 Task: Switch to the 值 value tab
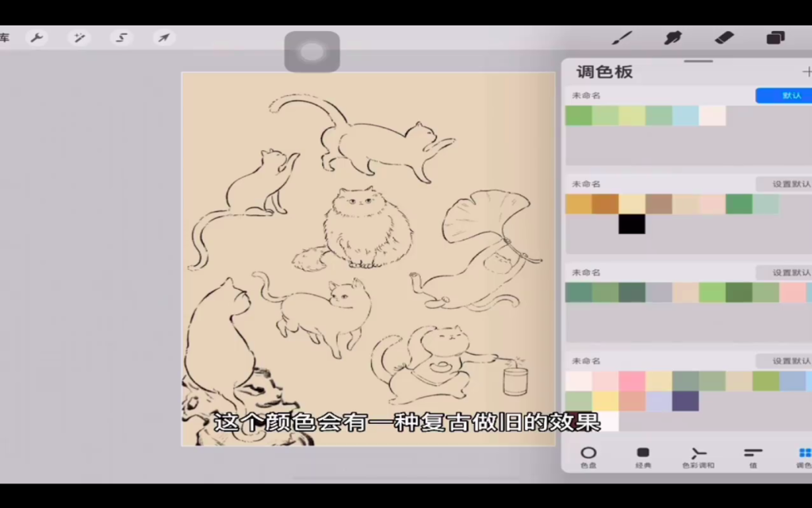pos(753,456)
